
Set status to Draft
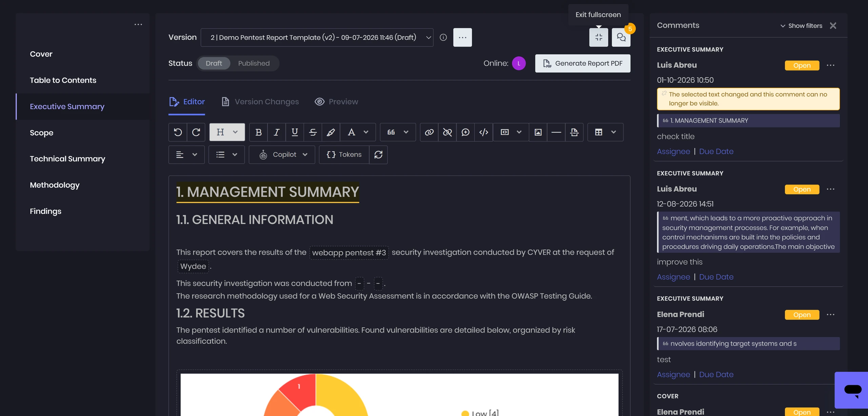[x=214, y=63]
